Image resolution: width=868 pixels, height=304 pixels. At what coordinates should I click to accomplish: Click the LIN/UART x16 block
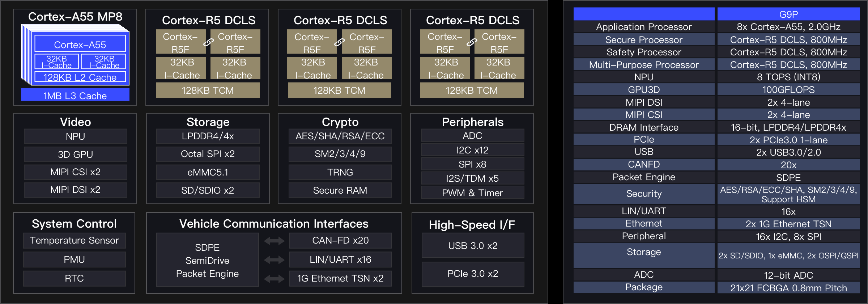340,259
